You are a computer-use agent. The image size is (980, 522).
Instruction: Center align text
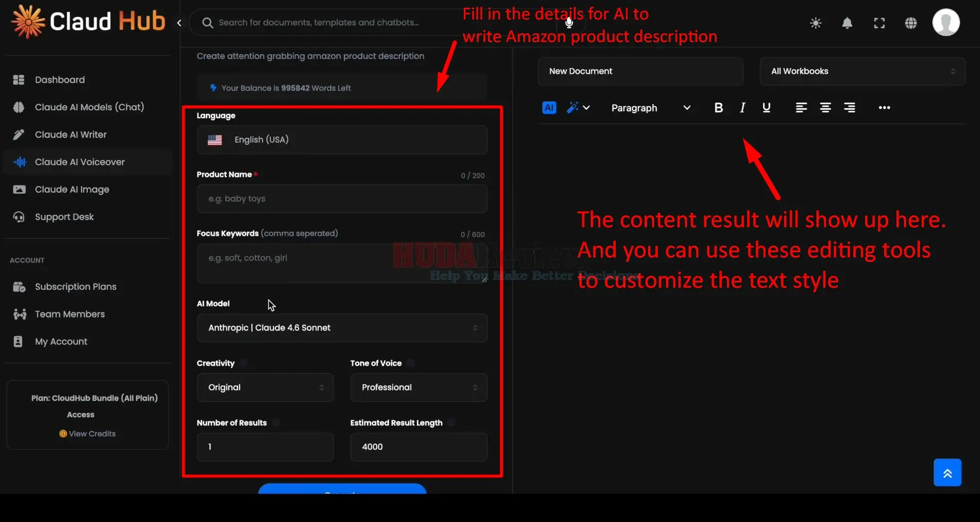coord(826,108)
